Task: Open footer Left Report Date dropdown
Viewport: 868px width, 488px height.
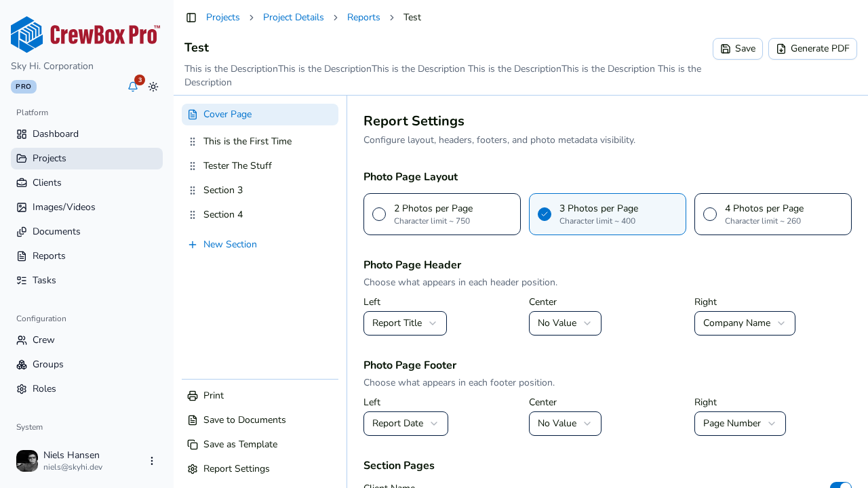Action: (x=406, y=424)
